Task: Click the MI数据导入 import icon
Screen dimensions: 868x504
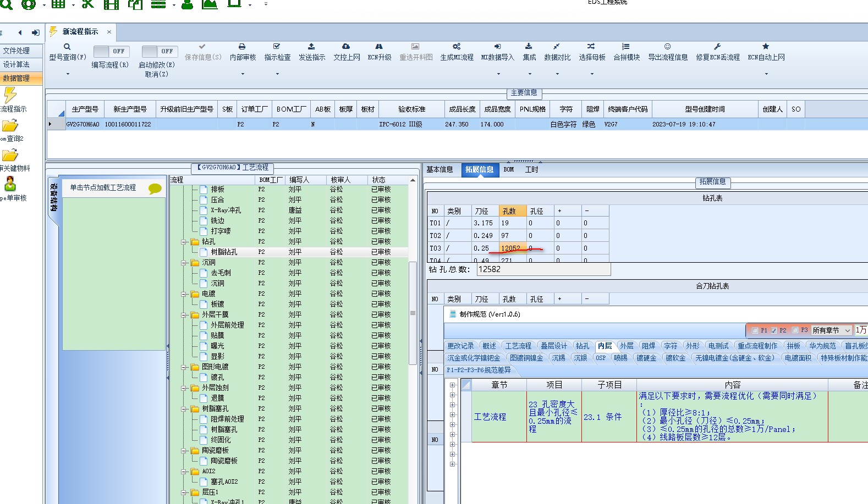Action: click(497, 47)
